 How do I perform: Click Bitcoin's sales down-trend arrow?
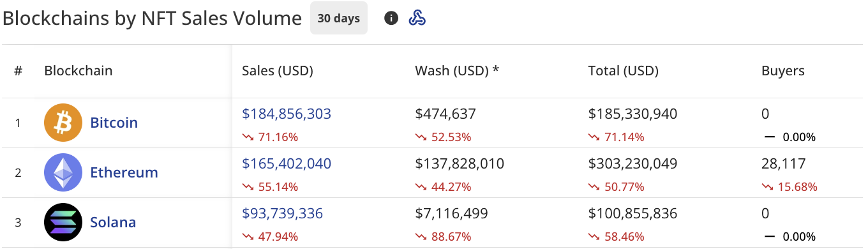[x=247, y=137]
